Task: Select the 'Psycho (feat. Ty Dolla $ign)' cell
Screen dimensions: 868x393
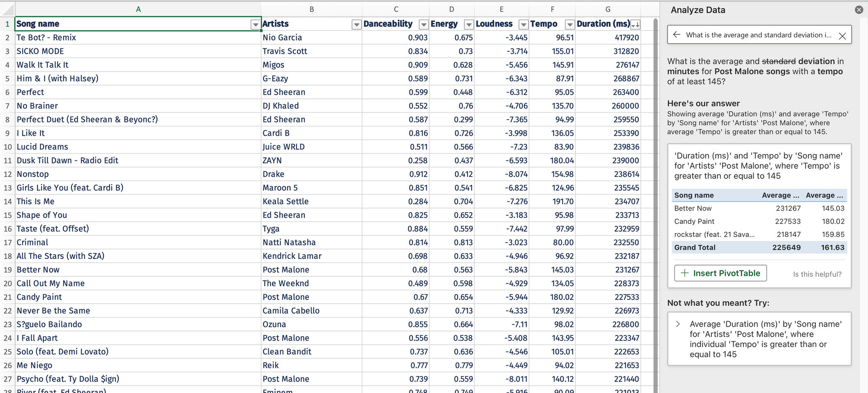Action: click(138, 379)
